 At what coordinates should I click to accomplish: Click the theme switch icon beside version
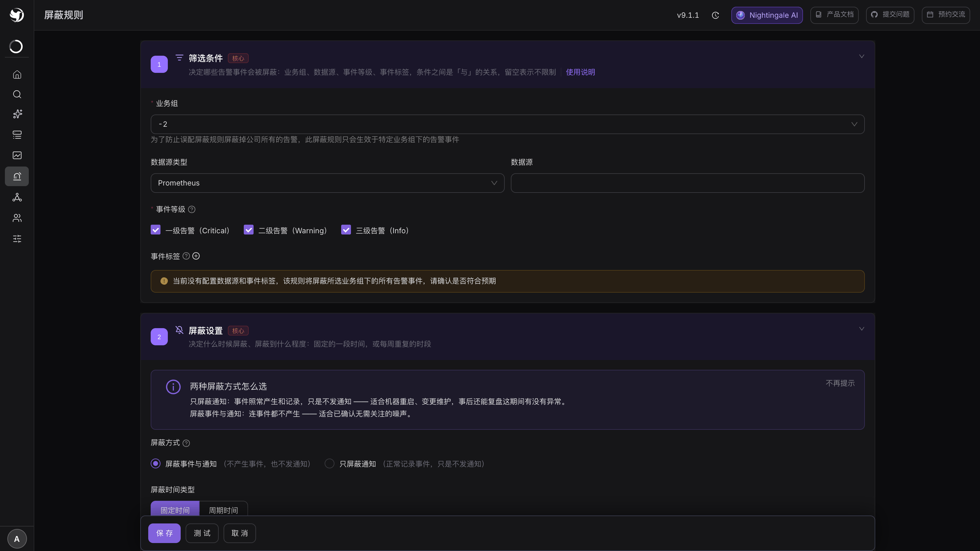[715, 15]
